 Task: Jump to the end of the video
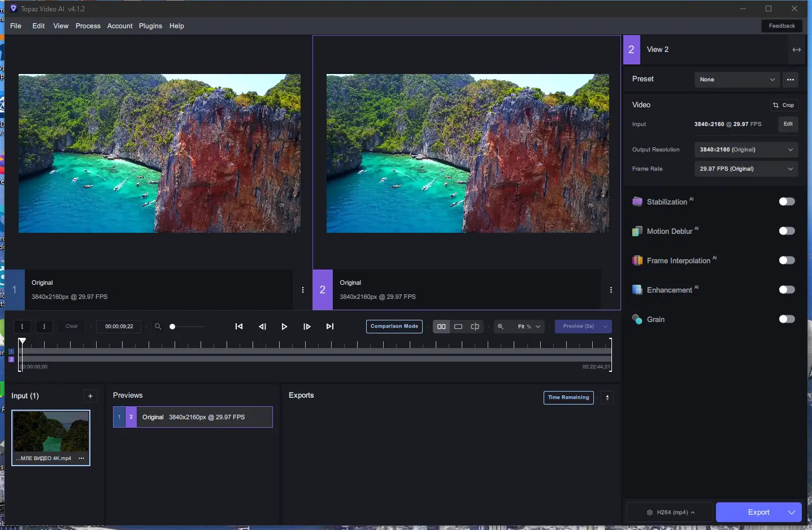(x=330, y=327)
